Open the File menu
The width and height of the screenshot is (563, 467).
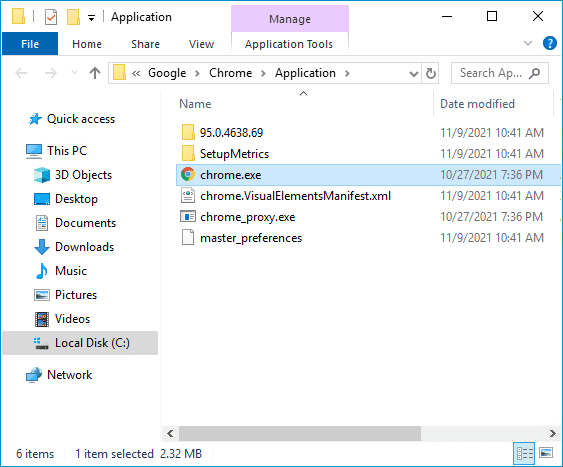tap(30, 44)
